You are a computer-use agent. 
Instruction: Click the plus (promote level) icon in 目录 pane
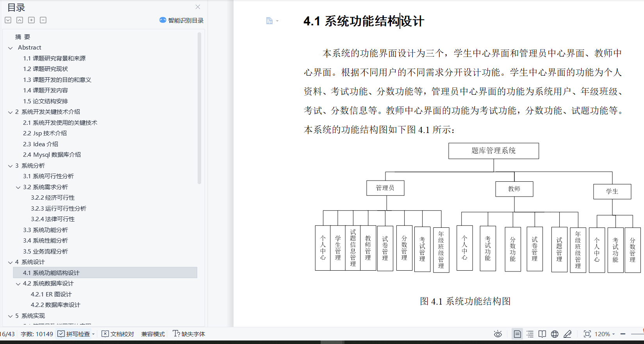click(32, 20)
